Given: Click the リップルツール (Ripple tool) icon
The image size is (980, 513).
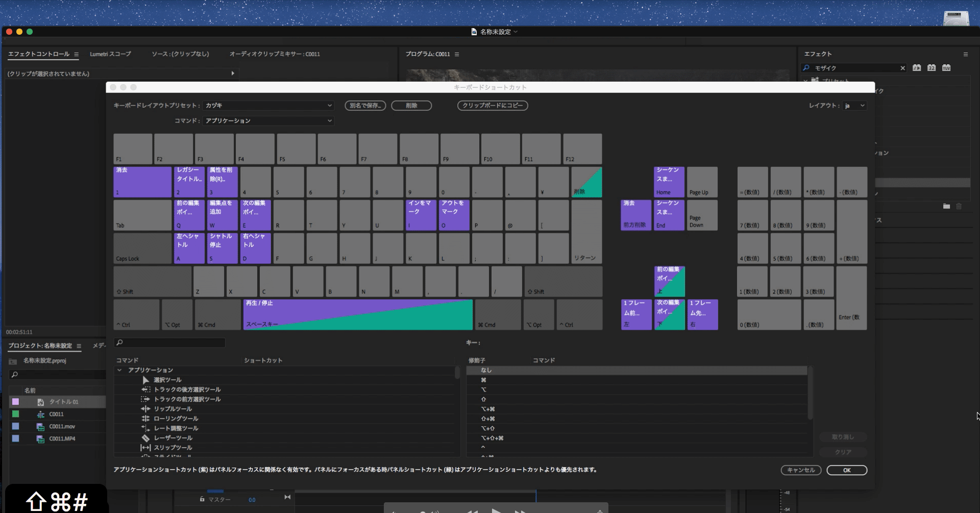Looking at the screenshot, I should point(145,409).
